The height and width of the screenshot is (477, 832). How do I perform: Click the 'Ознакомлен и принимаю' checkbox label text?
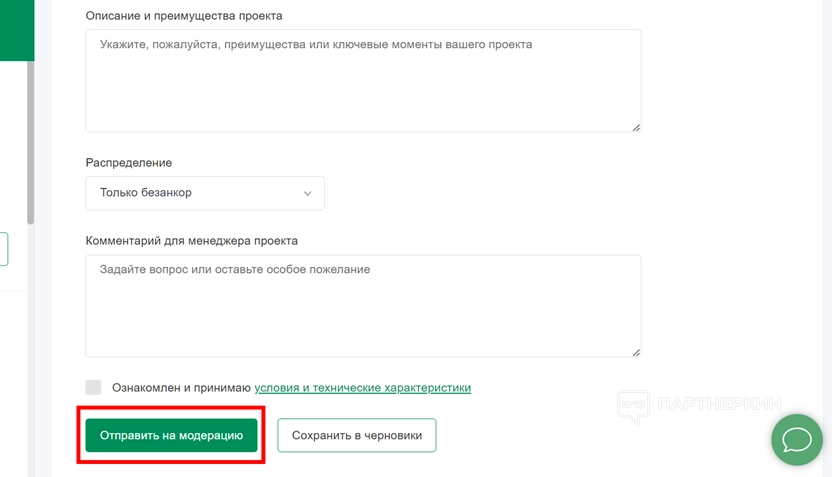tap(181, 387)
